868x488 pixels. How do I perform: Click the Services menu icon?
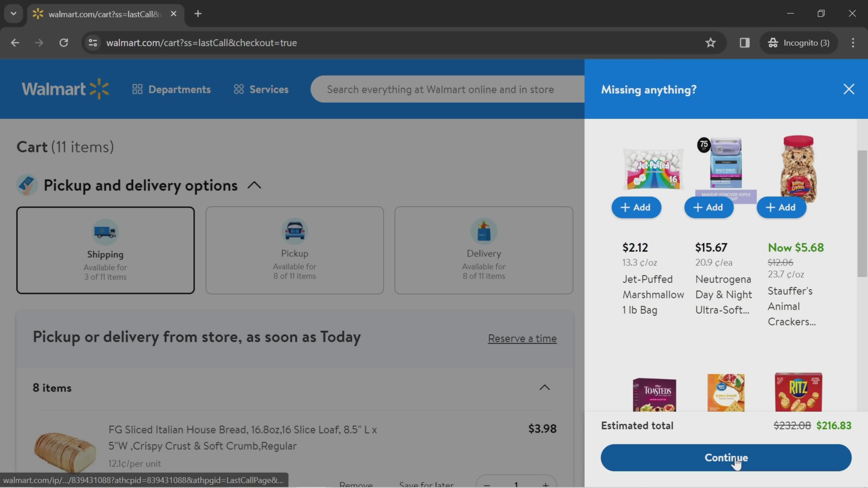[238, 89]
